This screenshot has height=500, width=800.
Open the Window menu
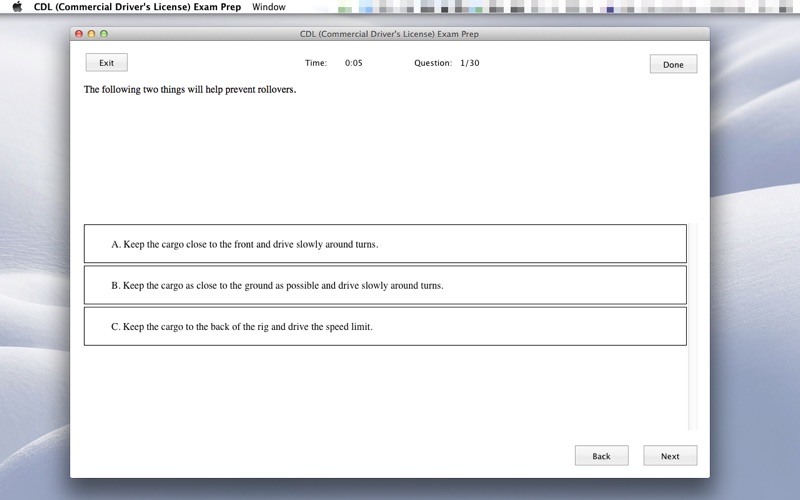click(269, 7)
